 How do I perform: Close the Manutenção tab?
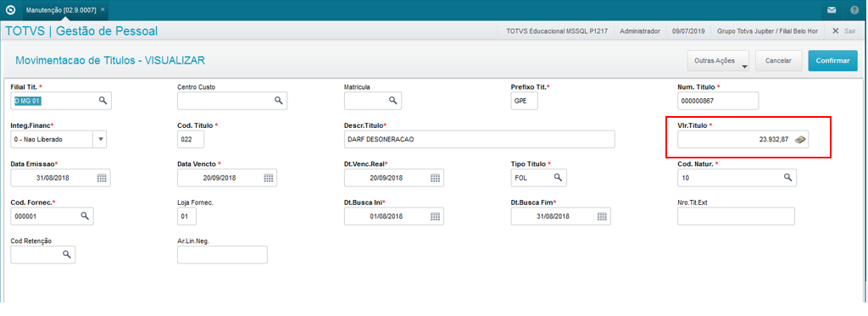coord(103,9)
